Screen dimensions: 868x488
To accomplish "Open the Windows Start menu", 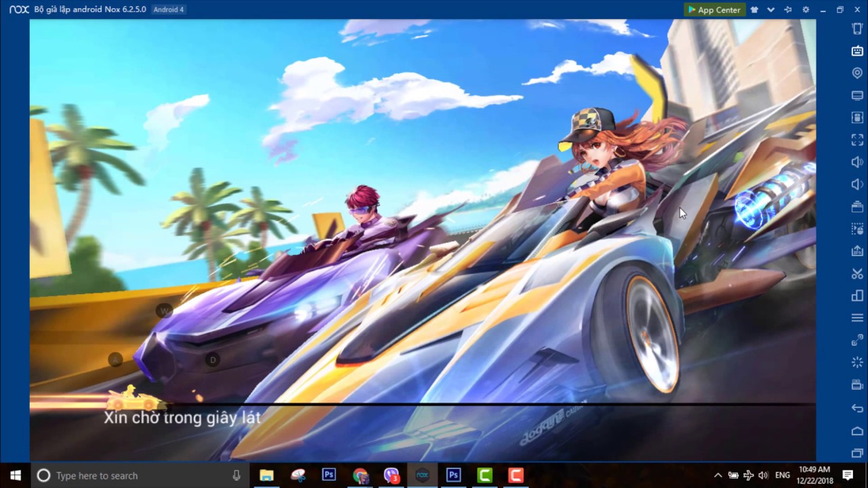I will [x=16, y=475].
